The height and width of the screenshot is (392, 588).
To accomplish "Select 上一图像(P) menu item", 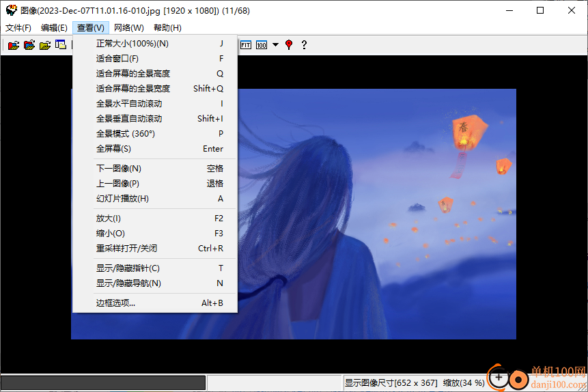I will [155, 184].
